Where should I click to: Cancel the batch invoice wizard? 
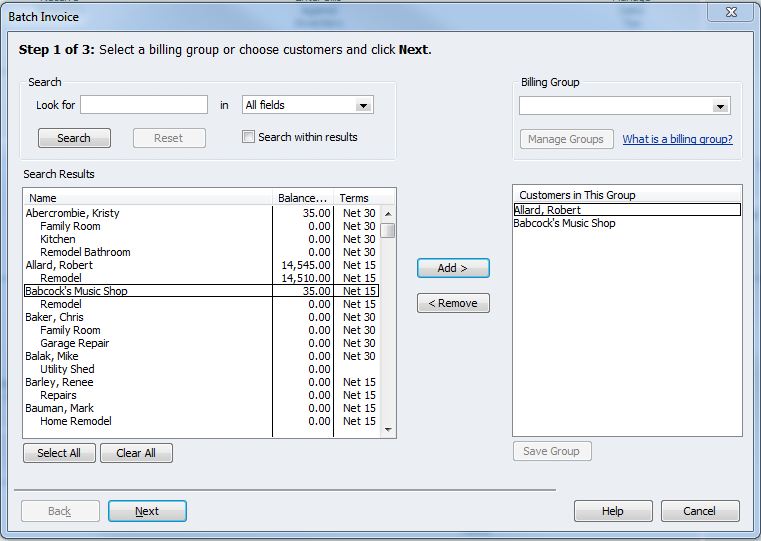coord(700,511)
